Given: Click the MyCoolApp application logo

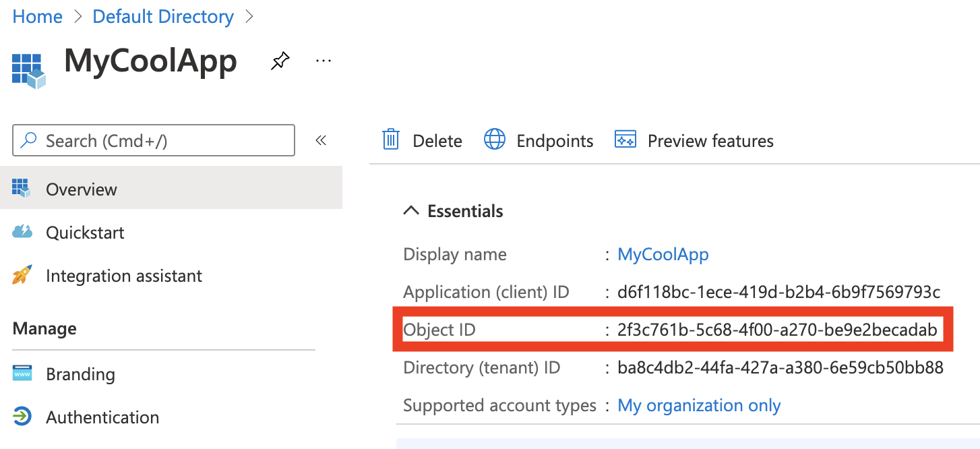Looking at the screenshot, I should click(x=28, y=67).
